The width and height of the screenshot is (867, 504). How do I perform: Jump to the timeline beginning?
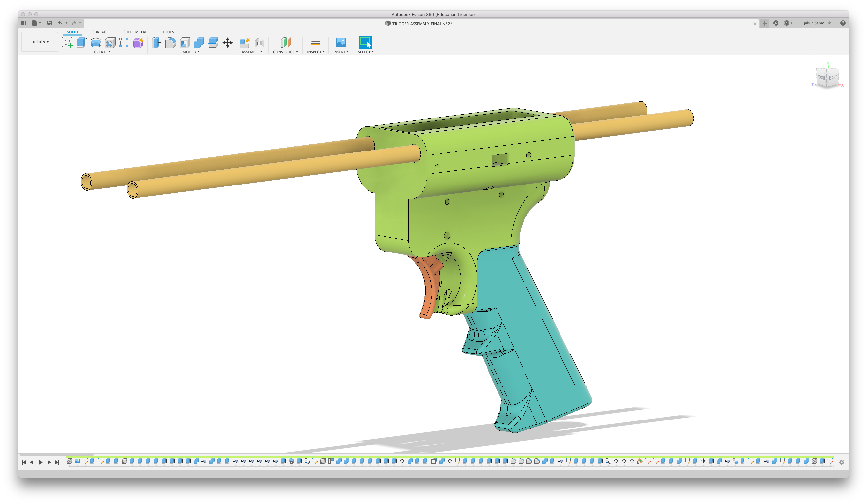tap(24, 462)
